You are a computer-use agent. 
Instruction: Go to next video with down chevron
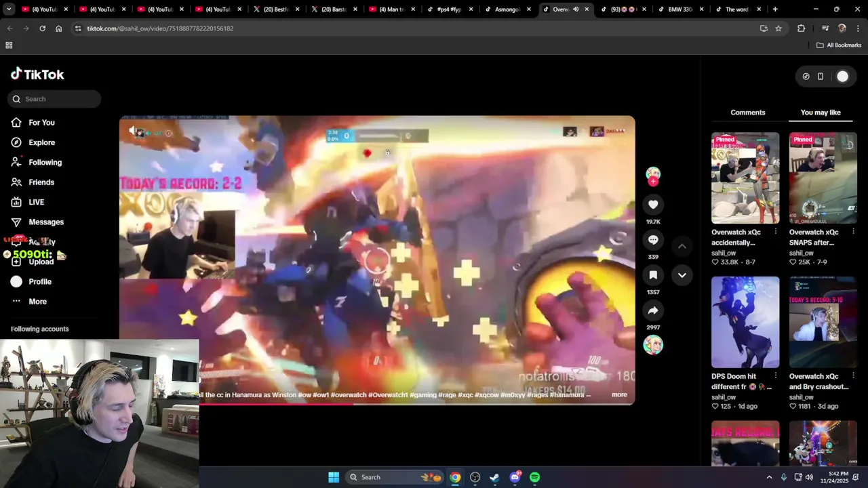click(682, 275)
